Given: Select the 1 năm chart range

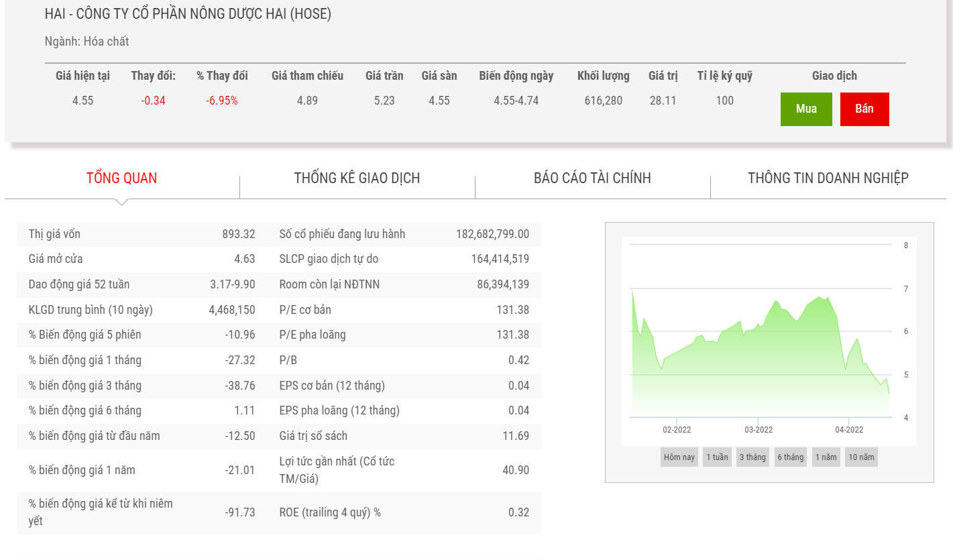Looking at the screenshot, I should tap(826, 457).
